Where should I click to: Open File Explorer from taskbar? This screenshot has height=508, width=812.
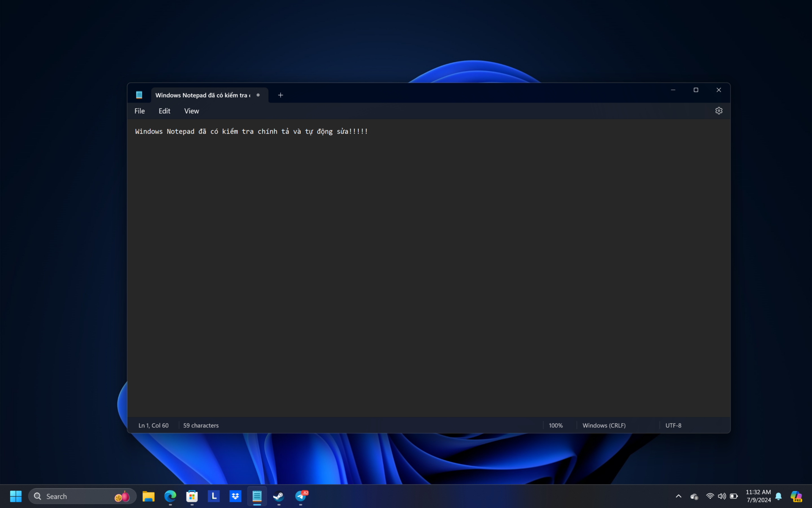tap(148, 496)
